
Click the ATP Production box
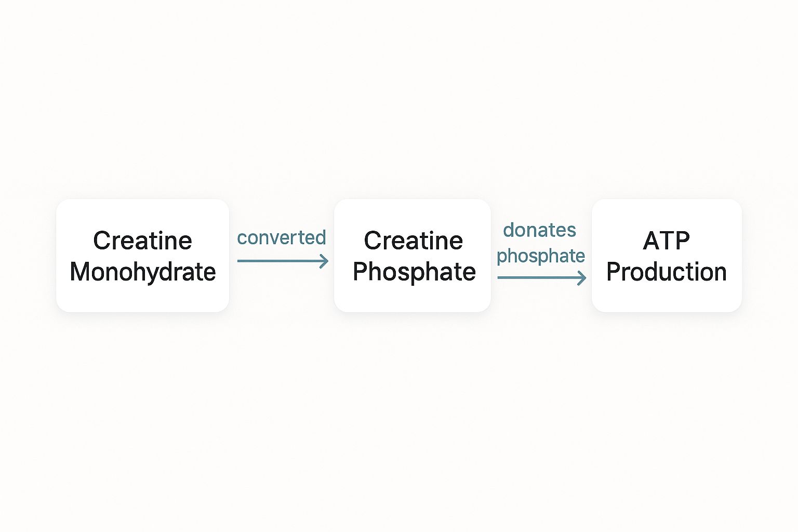(667, 256)
